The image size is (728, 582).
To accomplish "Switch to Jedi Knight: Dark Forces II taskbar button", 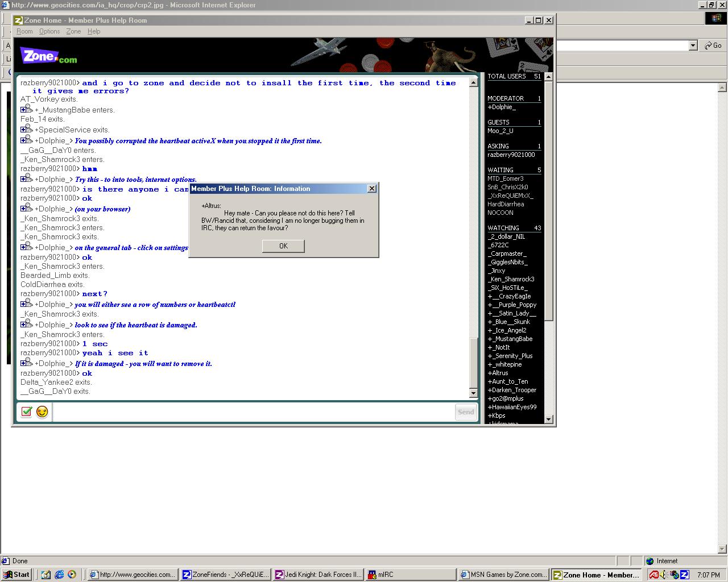I will click(x=318, y=575).
